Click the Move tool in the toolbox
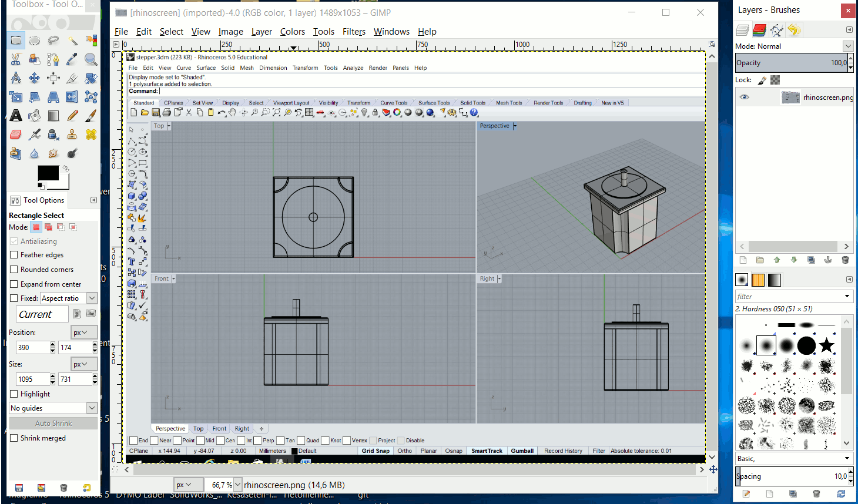The width and height of the screenshot is (858, 504). [35, 78]
